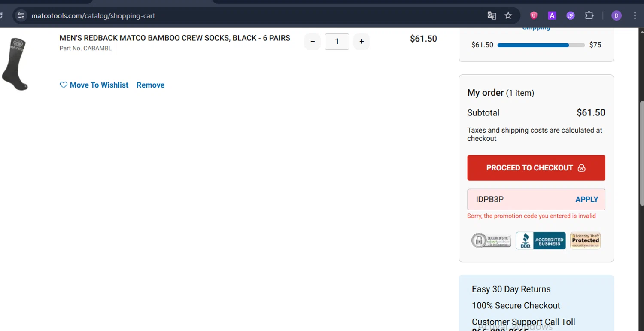
Task: Decrease sock quantity with minus button
Action: pos(313,42)
